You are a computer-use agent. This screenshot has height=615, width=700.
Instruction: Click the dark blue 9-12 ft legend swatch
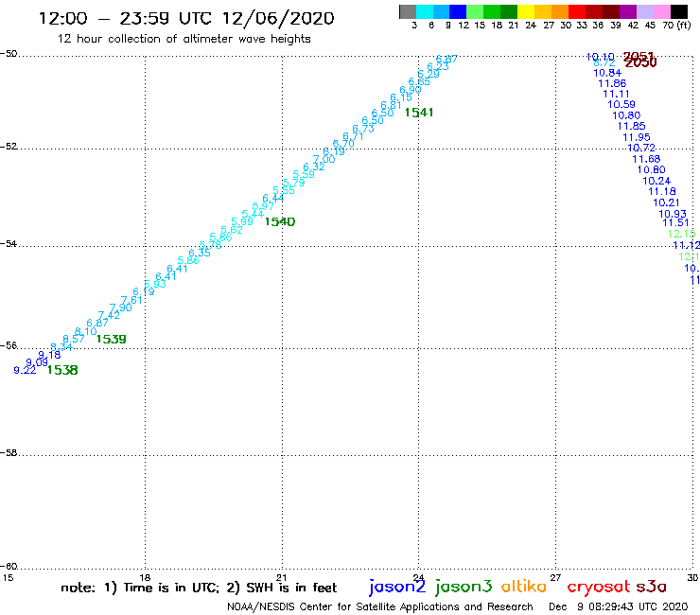pos(458,11)
